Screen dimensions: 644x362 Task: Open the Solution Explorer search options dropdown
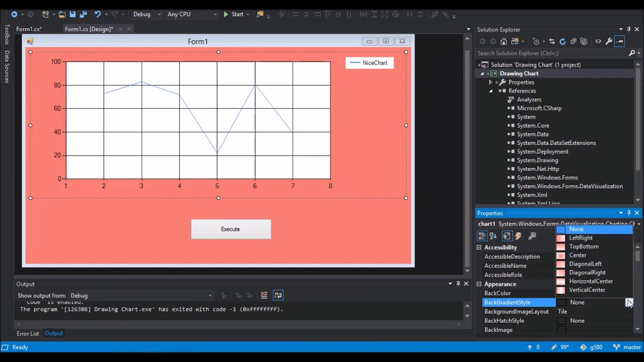coord(638,53)
